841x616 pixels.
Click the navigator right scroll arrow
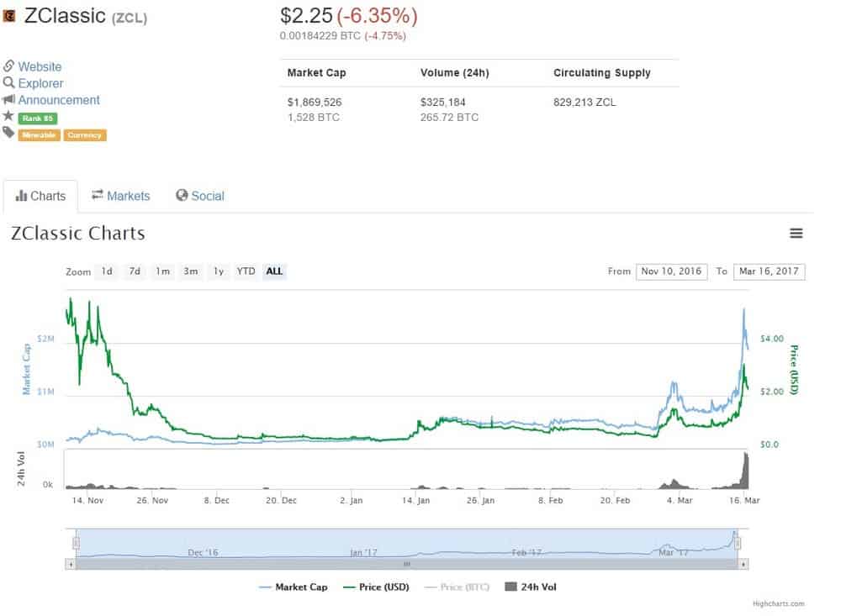[743, 564]
